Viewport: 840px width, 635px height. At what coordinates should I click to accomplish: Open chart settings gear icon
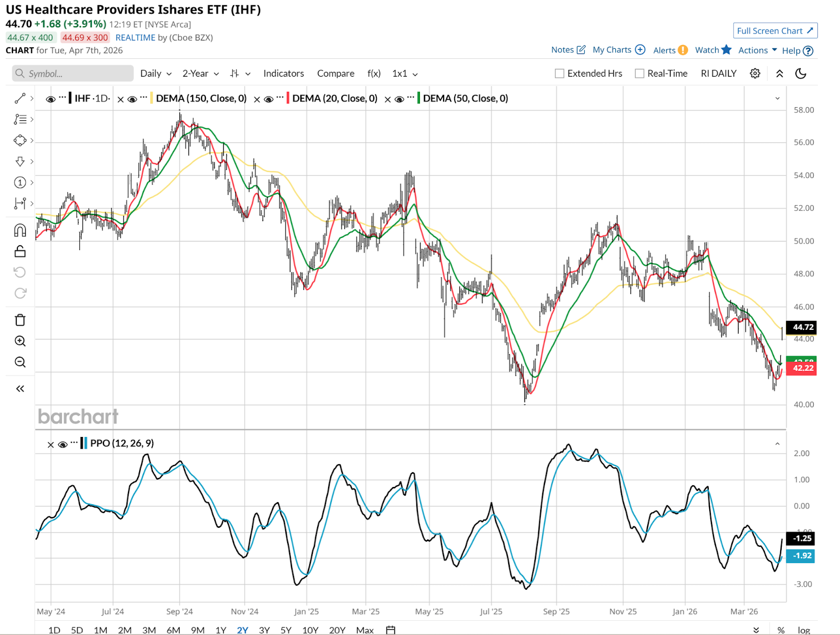tap(755, 74)
